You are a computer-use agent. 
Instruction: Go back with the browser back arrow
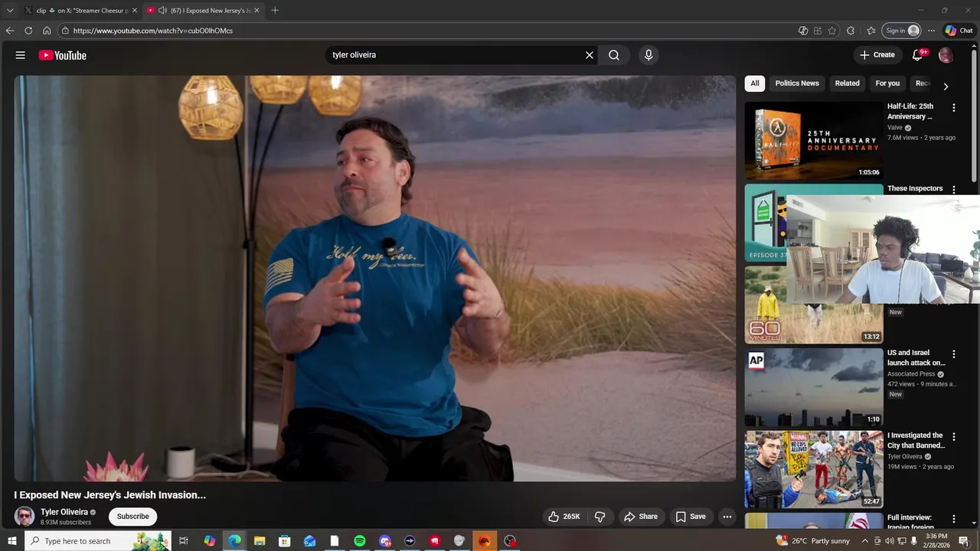pyautogui.click(x=10, y=31)
